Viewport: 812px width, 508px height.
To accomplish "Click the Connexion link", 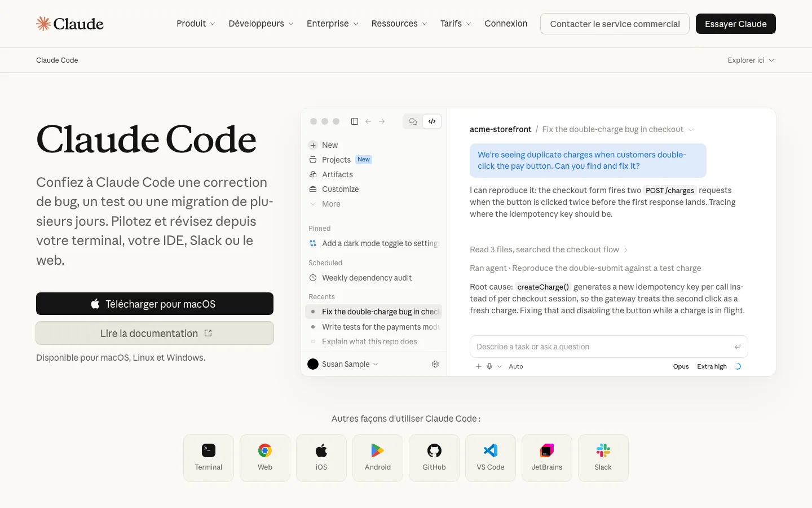I will pyautogui.click(x=506, y=24).
